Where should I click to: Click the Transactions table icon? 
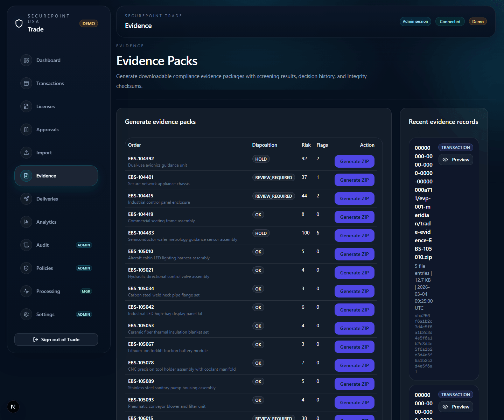pos(26,83)
